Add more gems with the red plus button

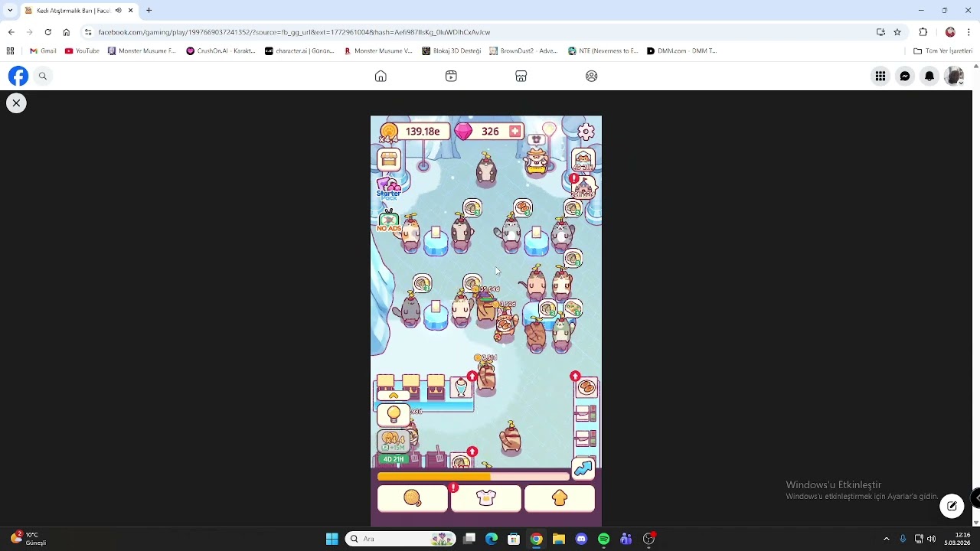(515, 132)
